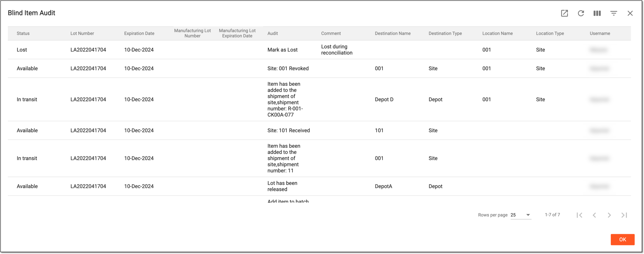The width and height of the screenshot is (644, 254).
Task: Close the Blind Item Audit dialog
Action: click(x=630, y=13)
